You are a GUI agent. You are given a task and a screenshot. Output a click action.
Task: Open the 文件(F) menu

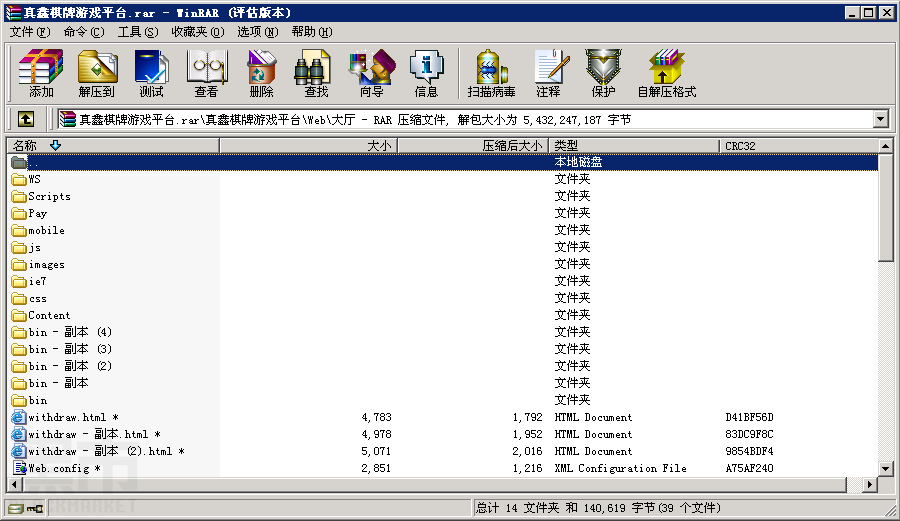[x=30, y=32]
